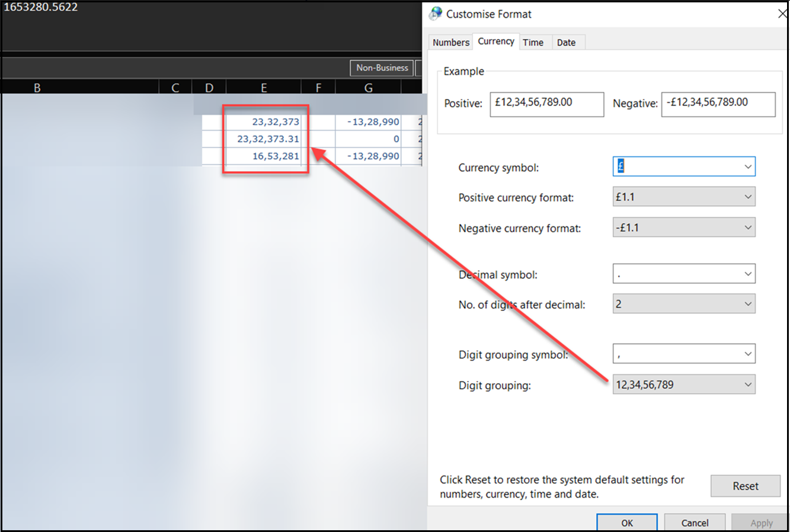Select the Currency tab

[x=496, y=41]
